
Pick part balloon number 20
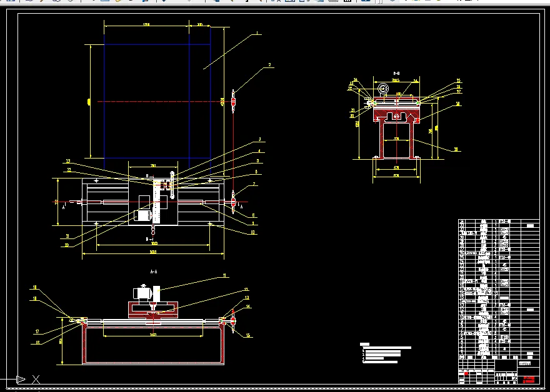[x=67, y=245]
